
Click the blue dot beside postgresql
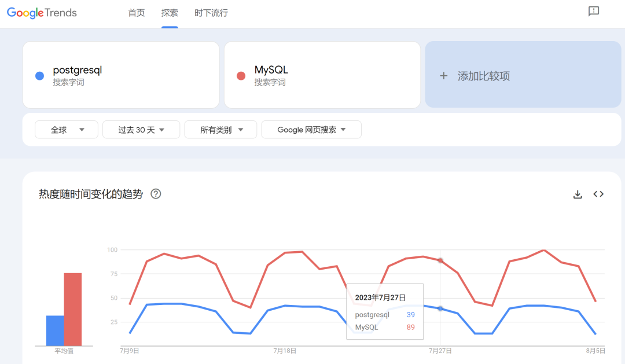(x=39, y=76)
